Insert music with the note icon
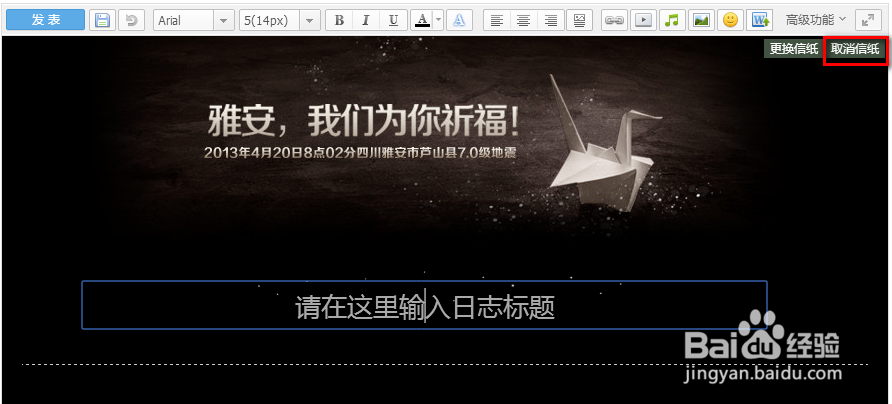 pos(672,20)
